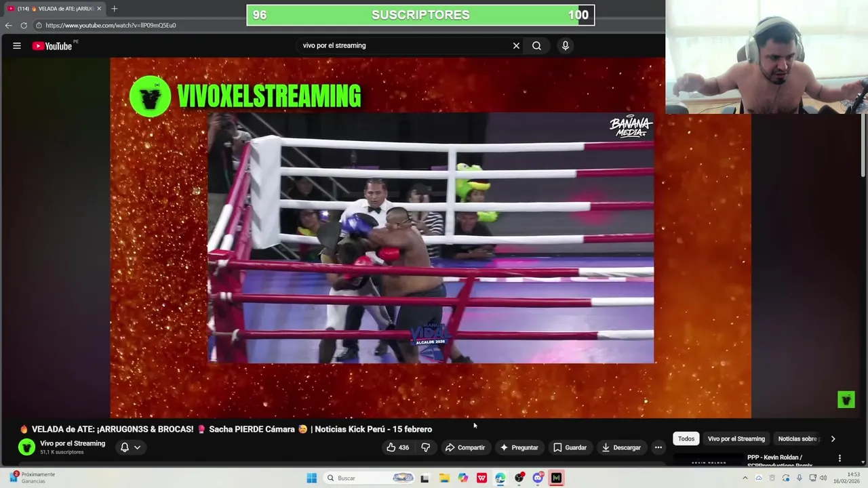Open the highlighted app with red border in taskbar
Screen dimensions: 868x488
click(557, 478)
